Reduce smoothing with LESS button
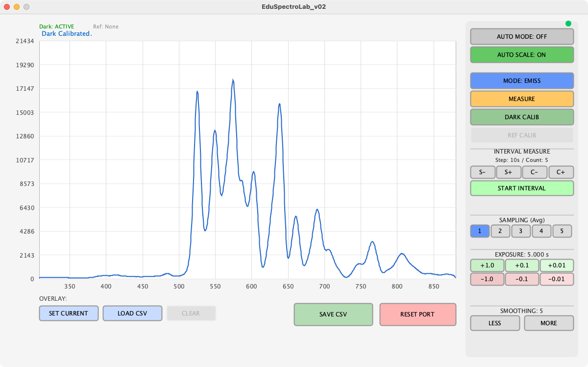The width and height of the screenshot is (588, 367). (494, 323)
